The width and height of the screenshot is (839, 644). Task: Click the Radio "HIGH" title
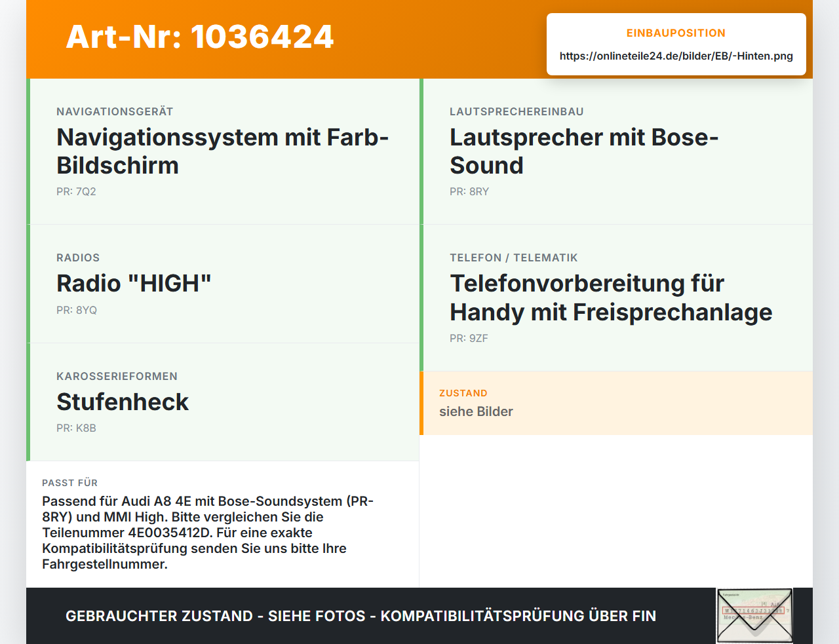(134, 284)
